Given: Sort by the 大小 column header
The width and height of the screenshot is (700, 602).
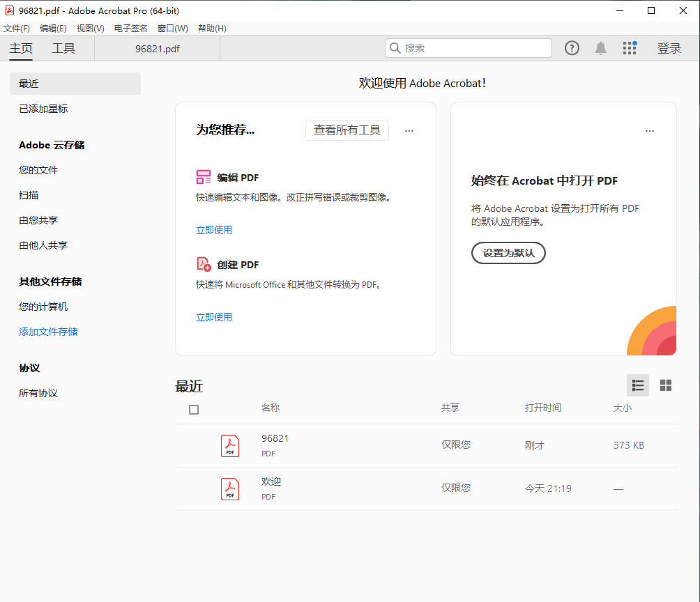Looking at the screenshot, I should pyautogui.click(x=623, y=408).
